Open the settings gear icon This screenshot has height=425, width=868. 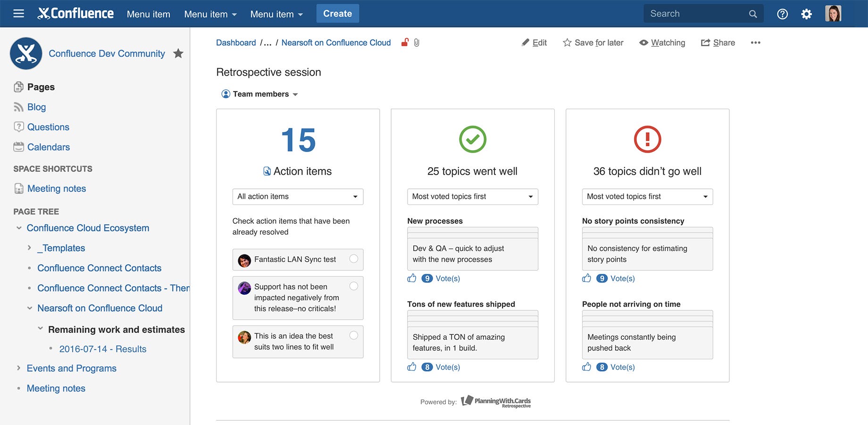[807, 14]
